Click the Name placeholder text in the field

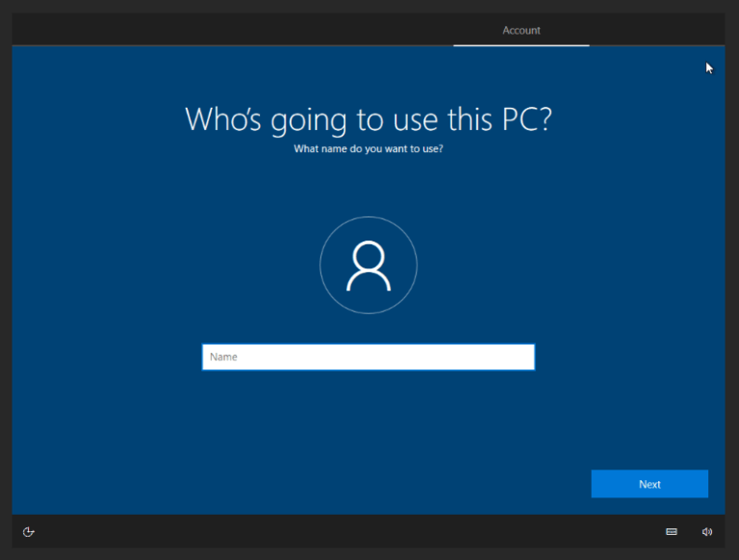click(x=224, y=357)
